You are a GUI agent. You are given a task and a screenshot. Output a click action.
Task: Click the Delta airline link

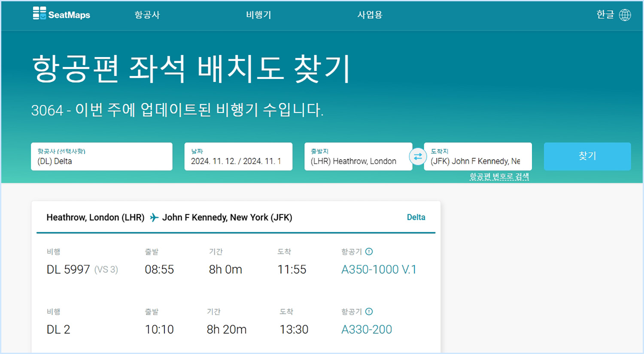416,217
